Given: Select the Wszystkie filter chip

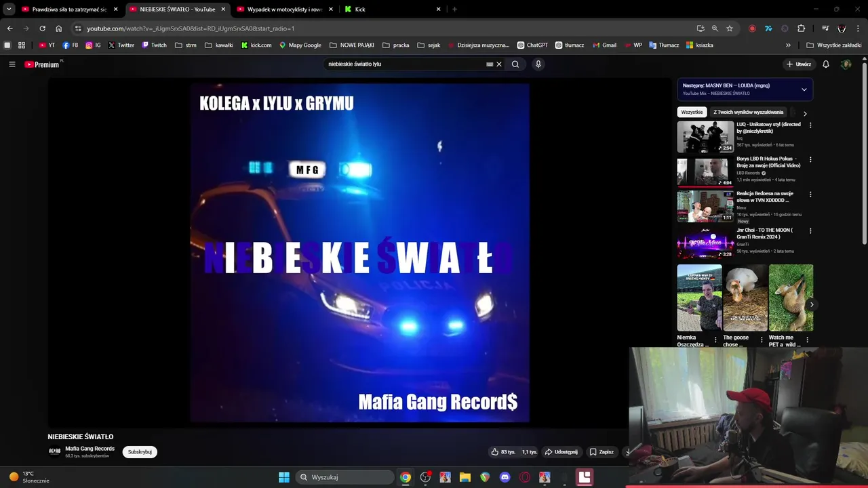Looking at the screenshot, I should 692,113.
